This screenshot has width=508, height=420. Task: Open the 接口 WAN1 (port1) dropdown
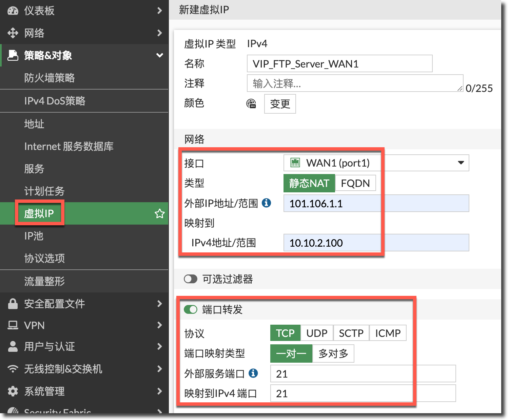376,163
